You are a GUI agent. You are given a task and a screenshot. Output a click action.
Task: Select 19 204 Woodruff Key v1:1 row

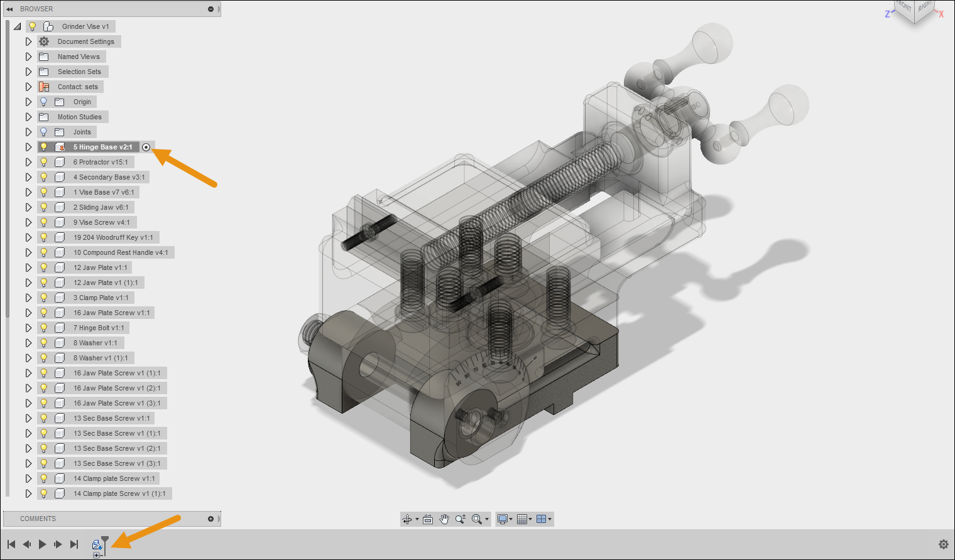point(98,237)
